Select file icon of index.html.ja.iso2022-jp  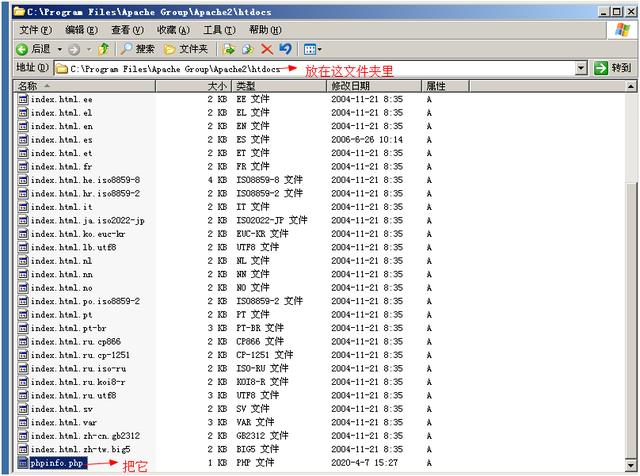point(23,220)
